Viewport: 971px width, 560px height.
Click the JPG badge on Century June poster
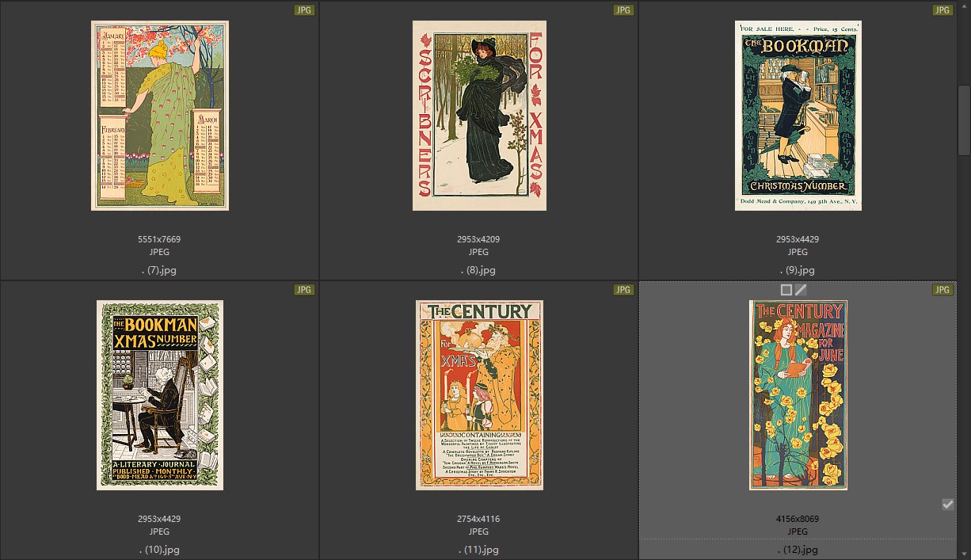tap(942, 290)
